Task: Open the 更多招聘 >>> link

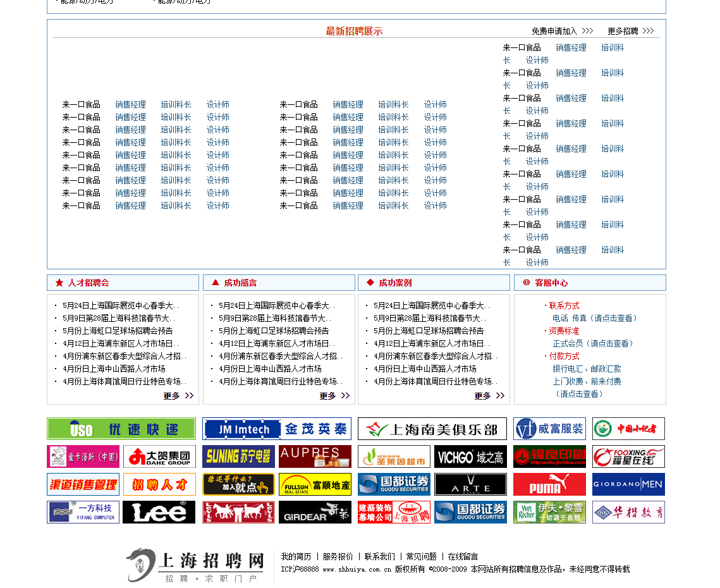Action: [x=630, y=31]
